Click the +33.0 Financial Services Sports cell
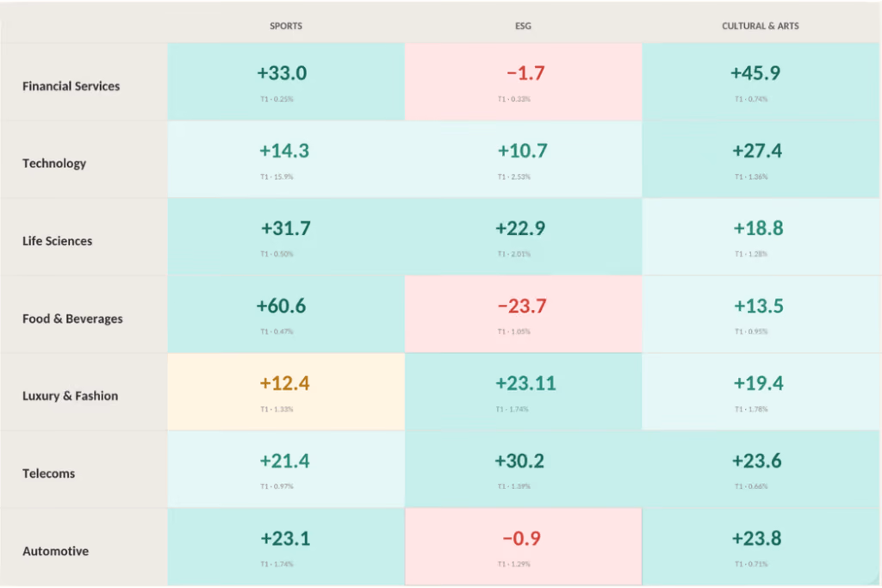 click(x=286, y=82)
